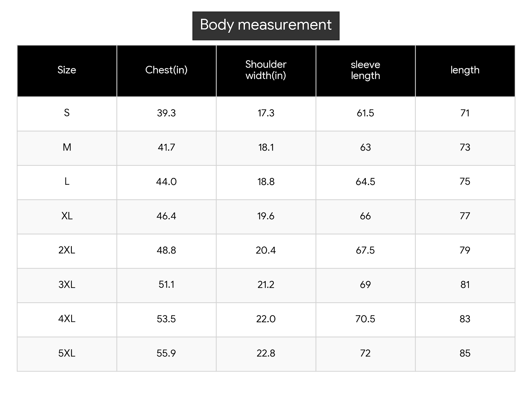Image resolution: width=532 pixels, height=397 pixels.
Task: Select the M size cell
Action: coord(67,147)
